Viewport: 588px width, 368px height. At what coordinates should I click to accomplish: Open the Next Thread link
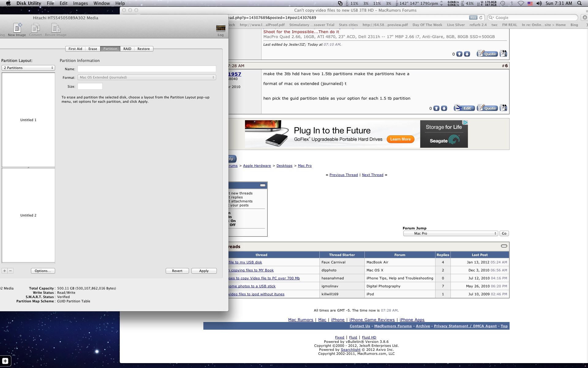[x=372, y=175]
